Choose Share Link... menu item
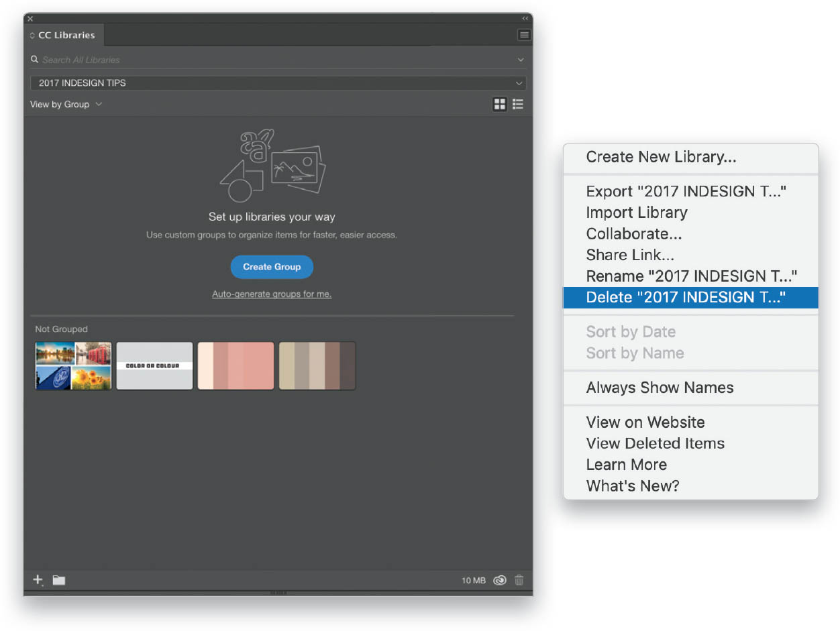 coord(690,255)
